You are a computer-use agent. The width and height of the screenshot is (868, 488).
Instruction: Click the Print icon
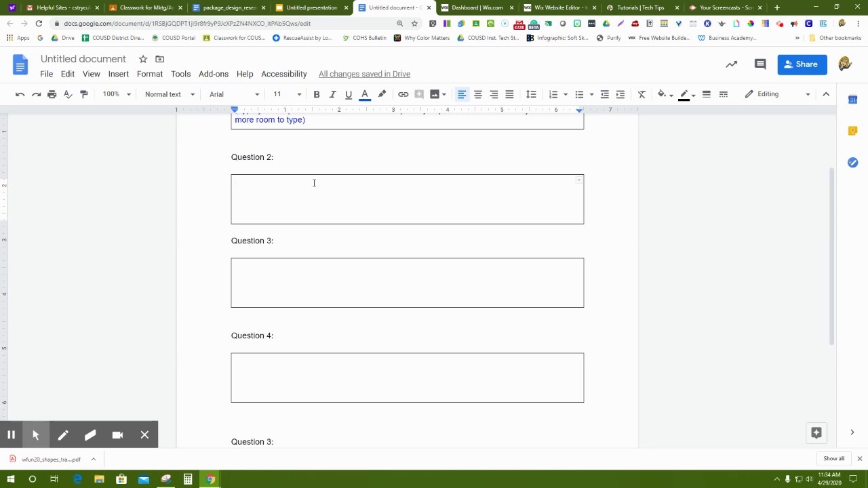pos(52,94)
